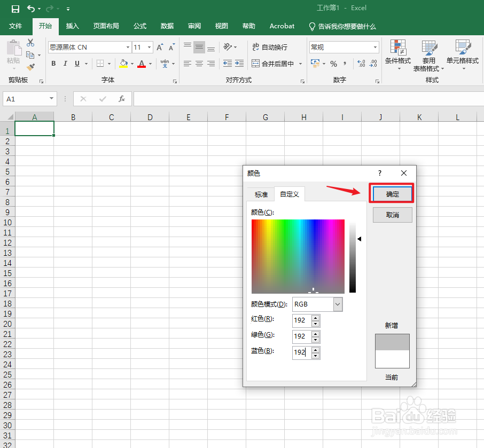Click 取消 in color dialog
Viewport: 484px width, 448px height.
pos(392,215)
